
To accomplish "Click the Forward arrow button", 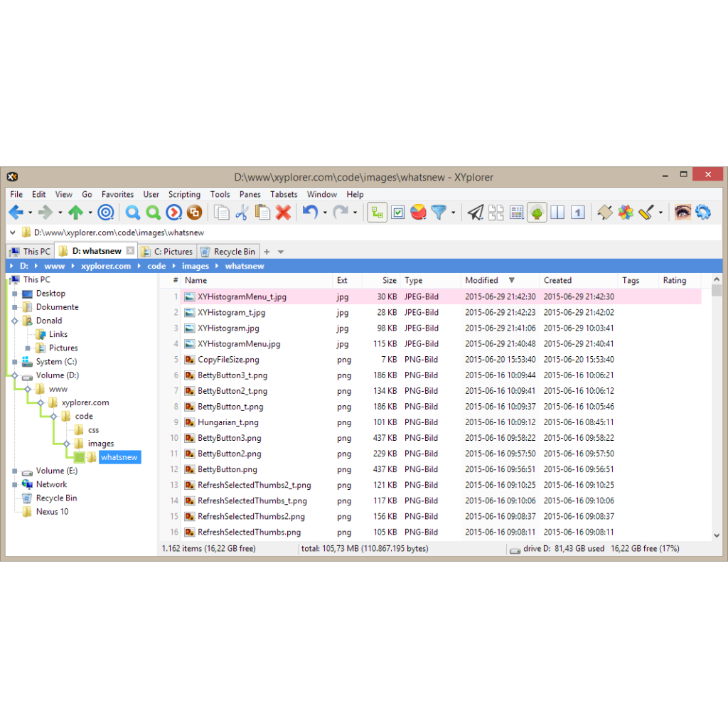I will click(x=45, y=213).
